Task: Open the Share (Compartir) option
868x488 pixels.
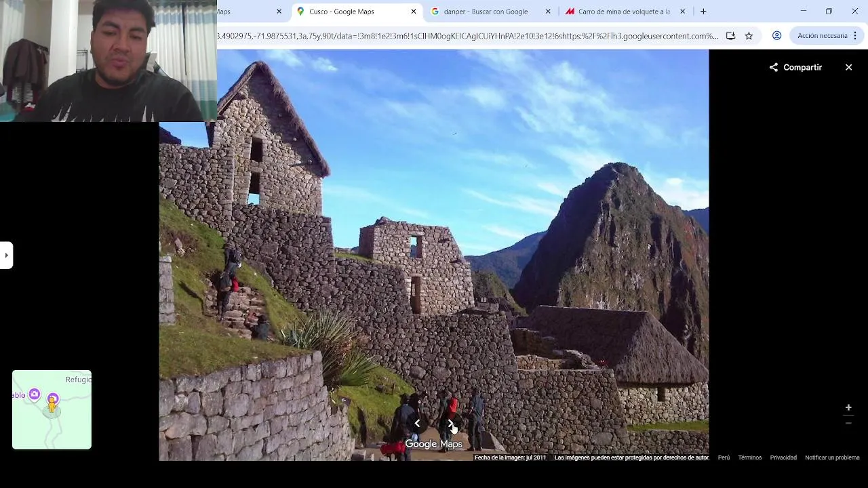Action: pos(795,67)
